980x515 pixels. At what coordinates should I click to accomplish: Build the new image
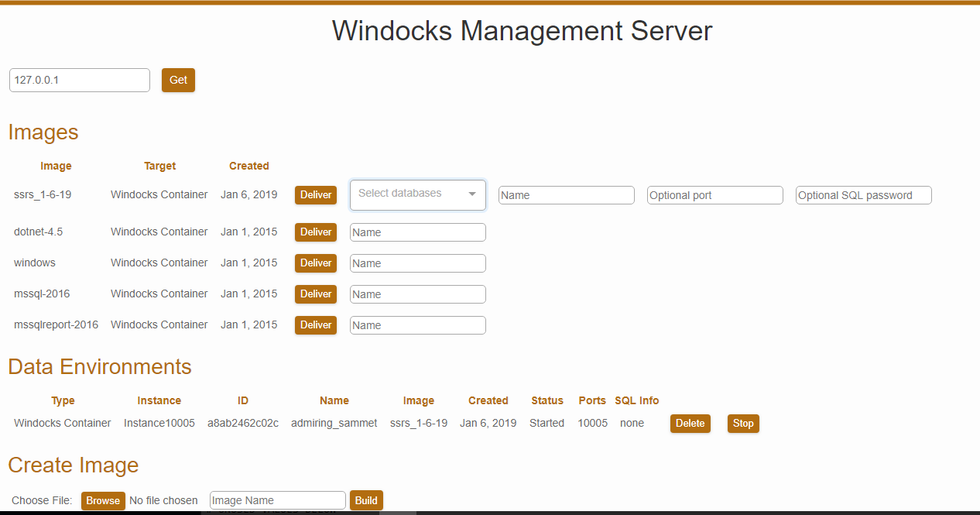(366, 500)
